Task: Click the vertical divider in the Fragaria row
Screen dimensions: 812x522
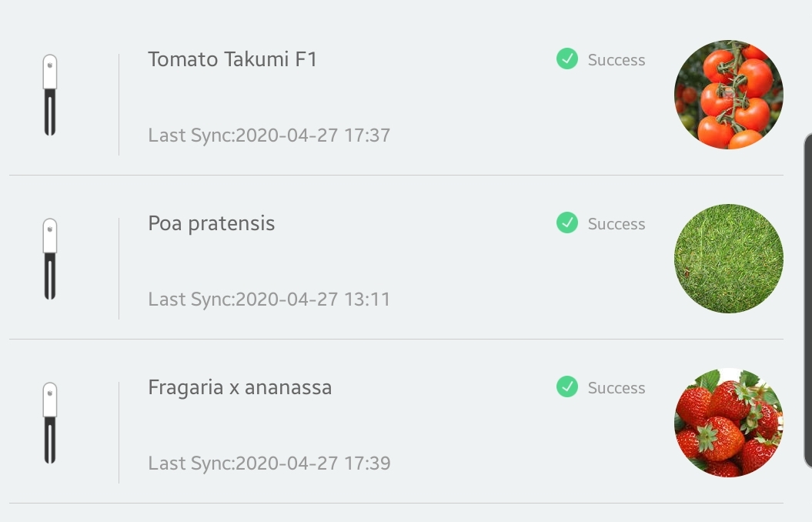Action: coord(119,432)
